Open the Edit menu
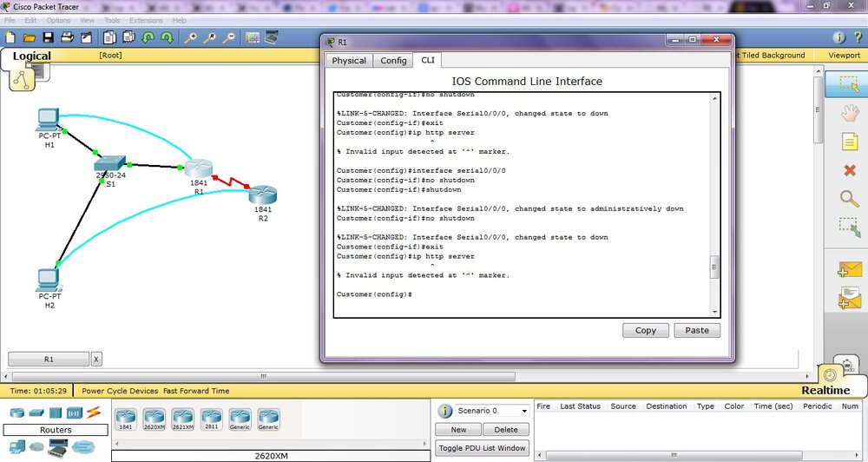 [30, 20]
